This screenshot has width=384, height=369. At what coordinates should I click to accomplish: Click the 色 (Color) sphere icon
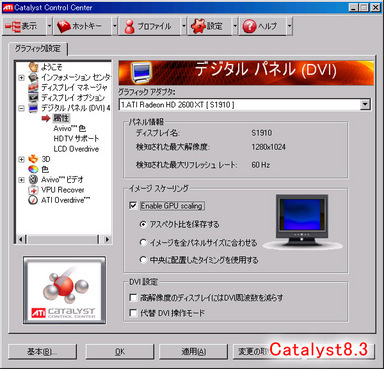33,169
